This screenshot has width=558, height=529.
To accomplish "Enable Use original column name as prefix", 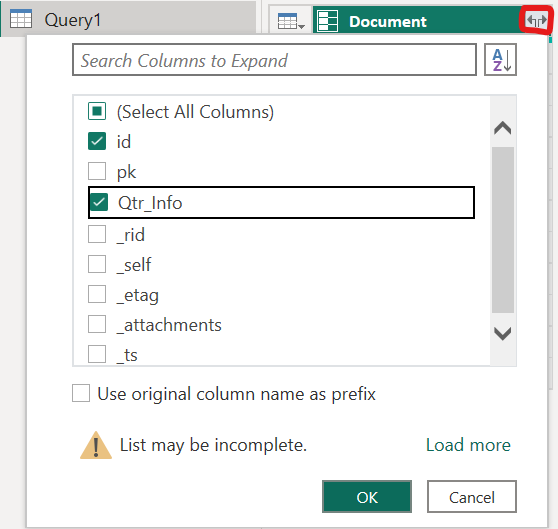I will 81,393.
